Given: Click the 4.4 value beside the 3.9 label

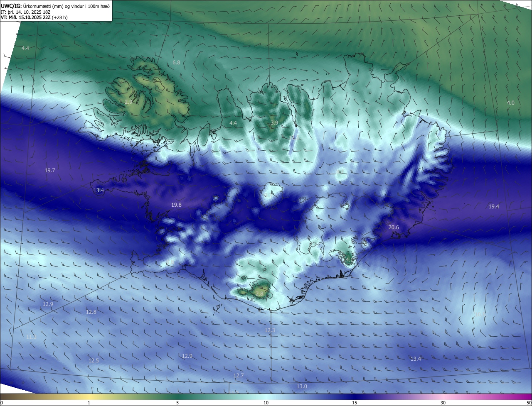Looking at the screenshot, I should 233,123.
